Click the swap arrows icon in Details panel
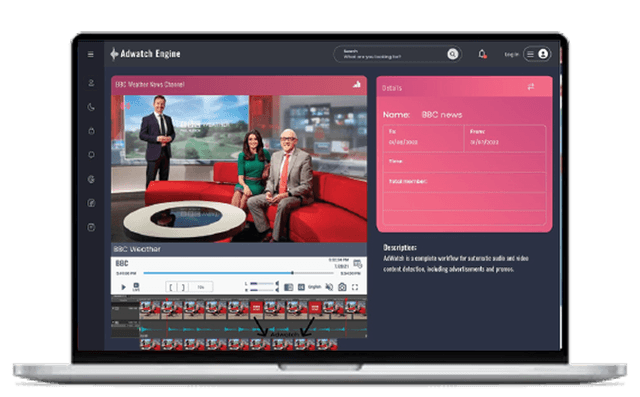This screenshot has width=640, height=397. tap(531, 86)
